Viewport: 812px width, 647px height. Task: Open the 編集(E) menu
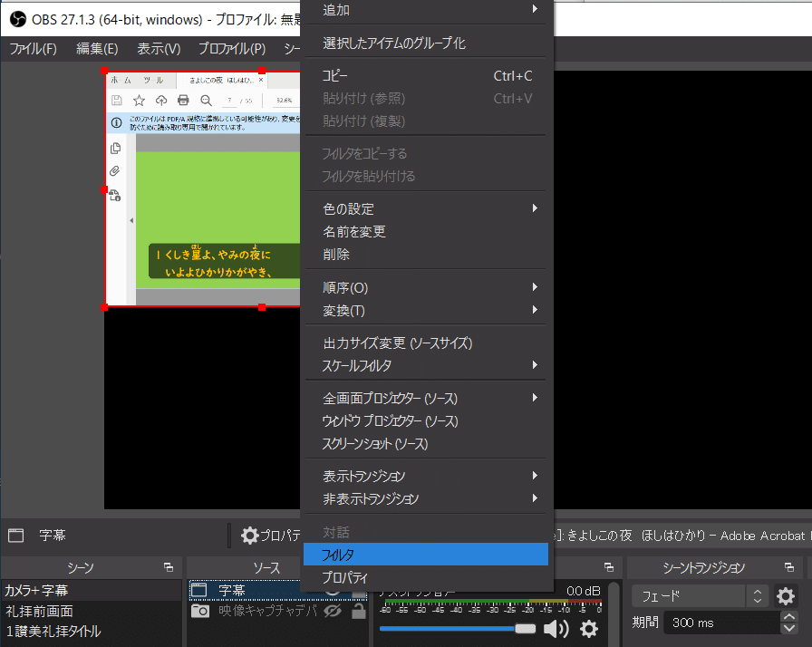tap(97, 49)
